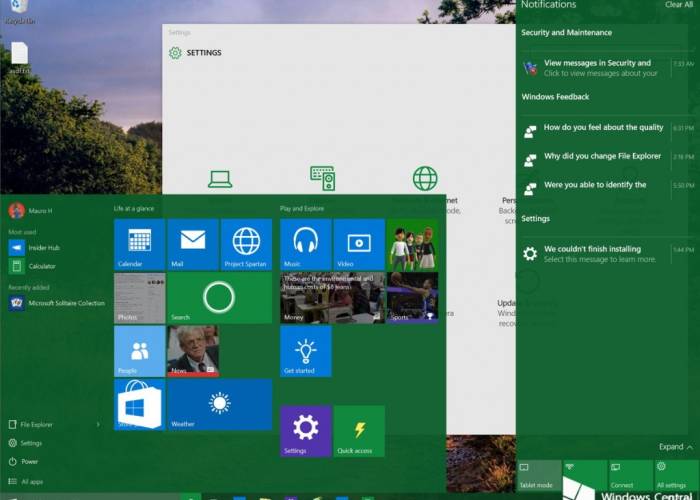The width and height of the screenshot is (700, 500).
Task: Open the Mail tile
Action: point(193,244)
